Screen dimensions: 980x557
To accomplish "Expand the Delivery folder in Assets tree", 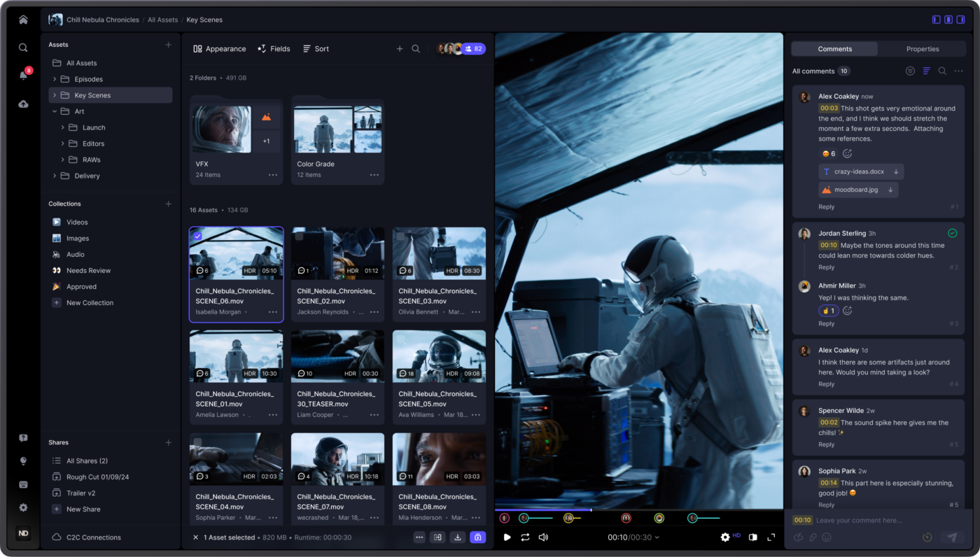I will point(55,176).
